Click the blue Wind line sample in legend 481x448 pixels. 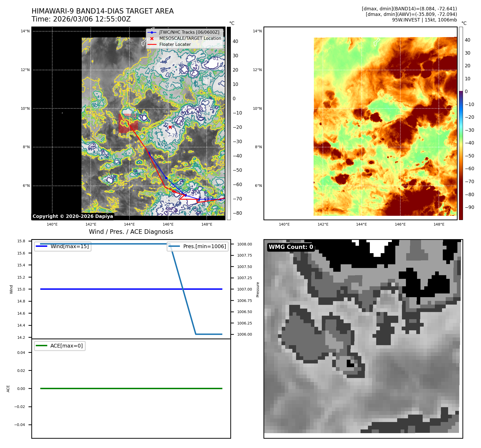click(41, 246)
